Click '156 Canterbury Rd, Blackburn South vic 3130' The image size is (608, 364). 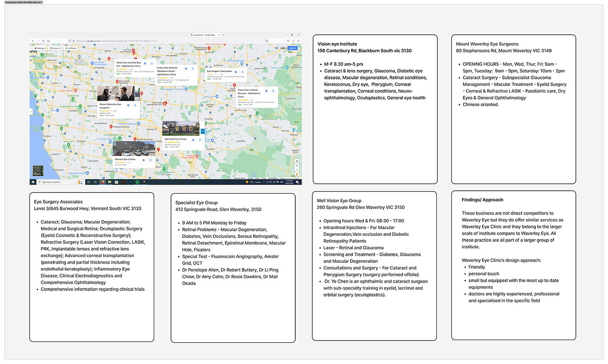(364, 51)
